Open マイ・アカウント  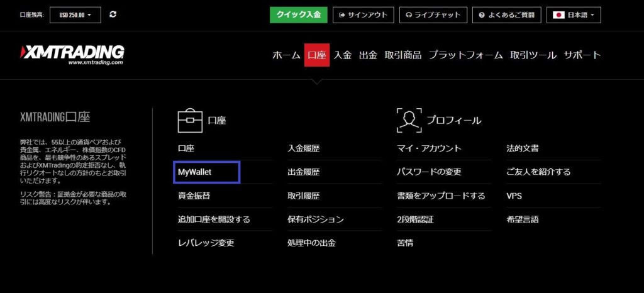coord(429,148)
